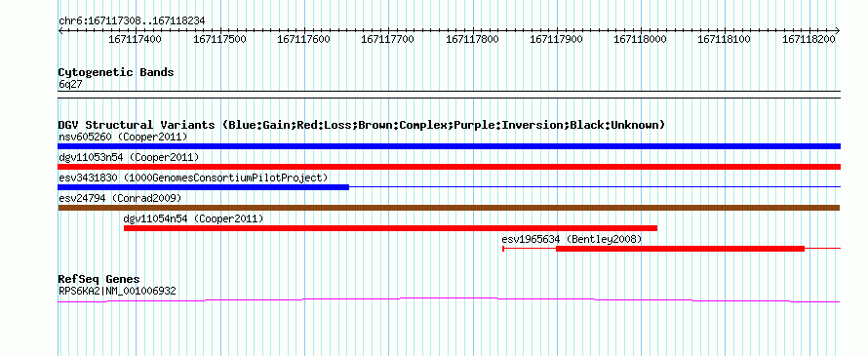Screen dimensions: 868x356
Task: Click ruler position 167117500
Action: pos(219,39)
